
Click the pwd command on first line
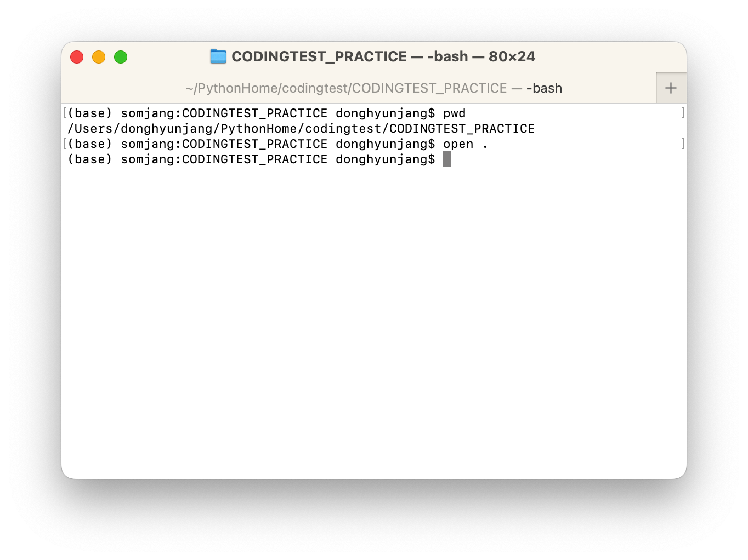(455, 113)
